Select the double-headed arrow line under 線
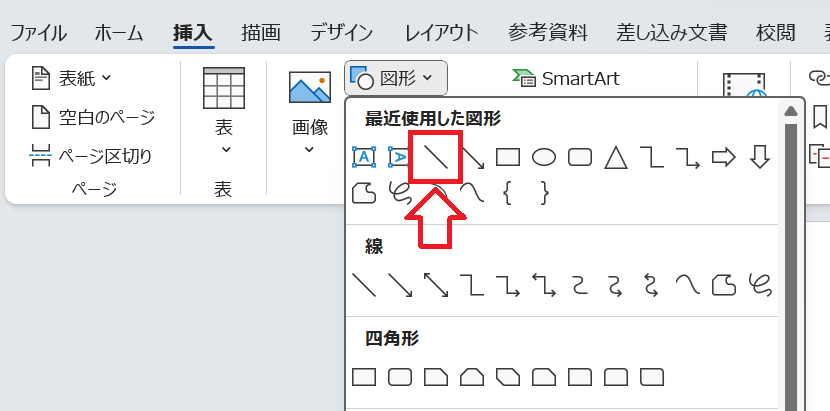Screen dimensions: 830x411 click(x=436, y=285)
